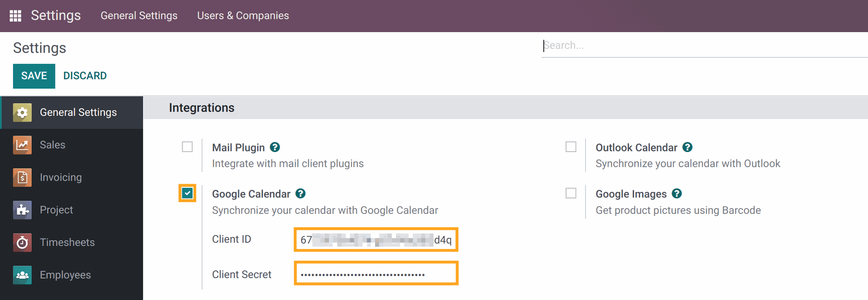
Task: Click the Sales chart icon
Action: [22, 145]
